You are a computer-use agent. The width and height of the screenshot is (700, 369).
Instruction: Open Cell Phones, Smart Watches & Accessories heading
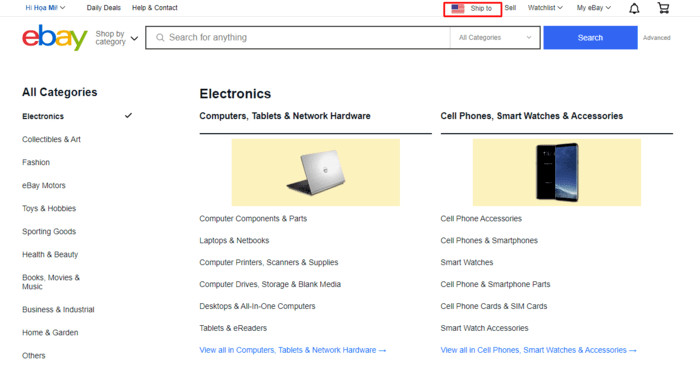point(532,116)
